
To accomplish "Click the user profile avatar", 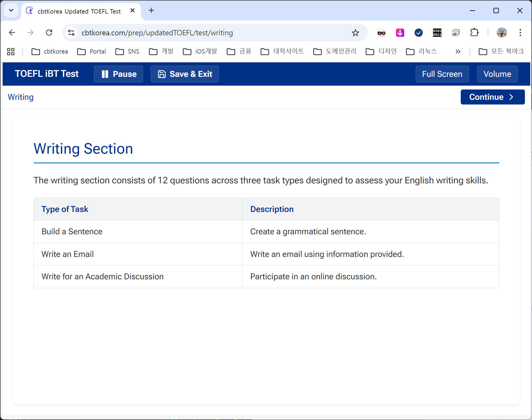I will 502,33.
